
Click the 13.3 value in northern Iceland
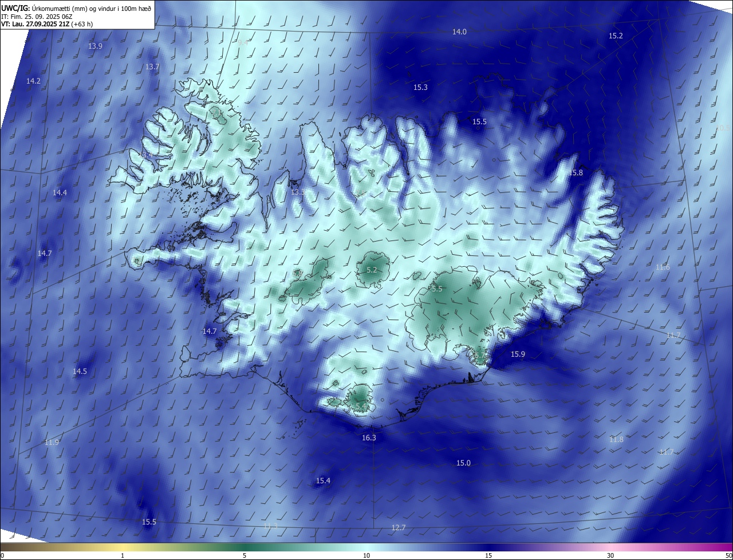[298, 192]
